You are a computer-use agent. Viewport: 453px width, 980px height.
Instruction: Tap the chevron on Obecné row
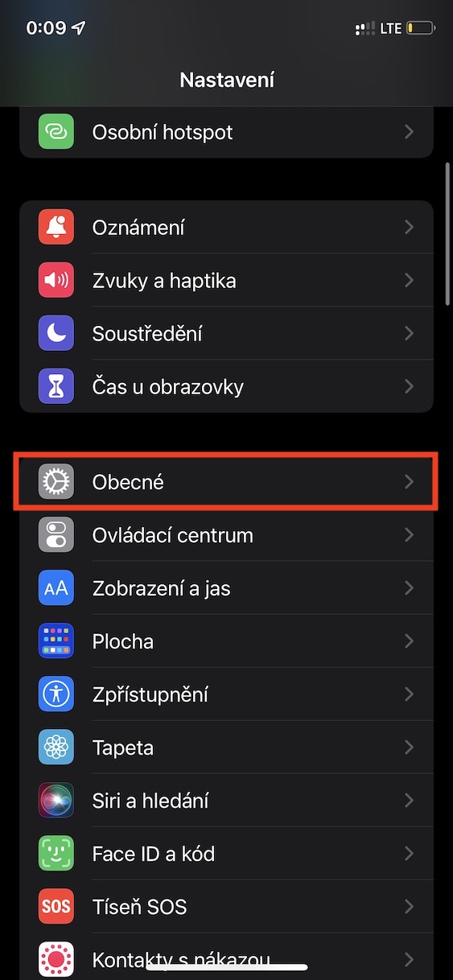(409, 482)
